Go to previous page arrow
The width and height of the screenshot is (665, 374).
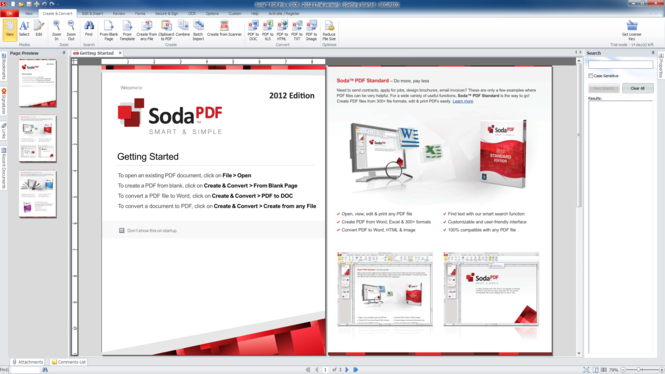click(x=316, y=370)
